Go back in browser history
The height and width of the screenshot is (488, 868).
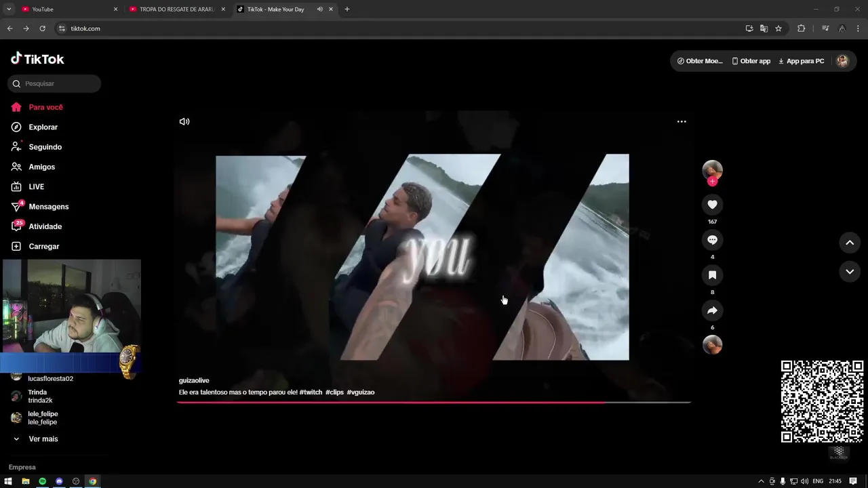(9, 28)
